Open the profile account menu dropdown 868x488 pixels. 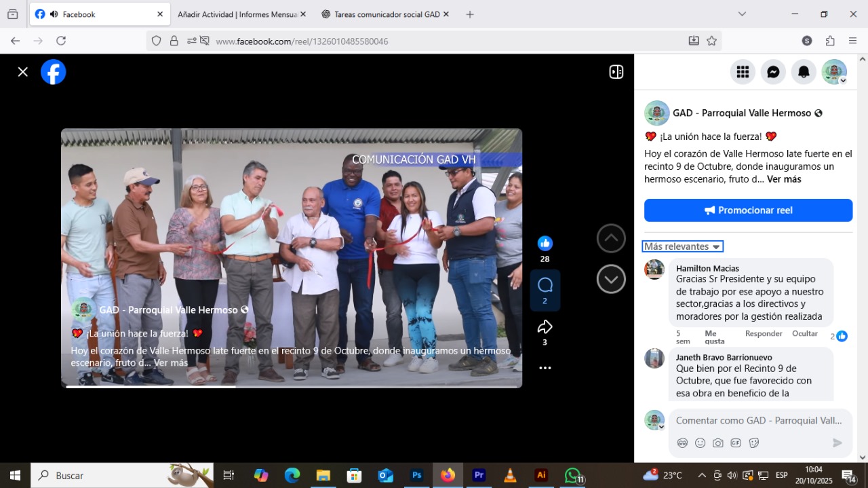834,72
